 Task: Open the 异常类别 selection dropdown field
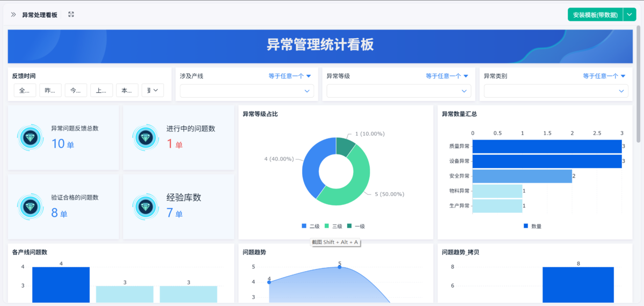point(556,91)
